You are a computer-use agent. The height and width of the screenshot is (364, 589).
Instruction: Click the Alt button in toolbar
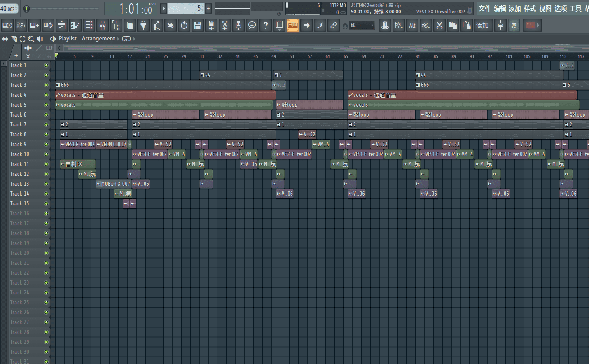(412, 26)
